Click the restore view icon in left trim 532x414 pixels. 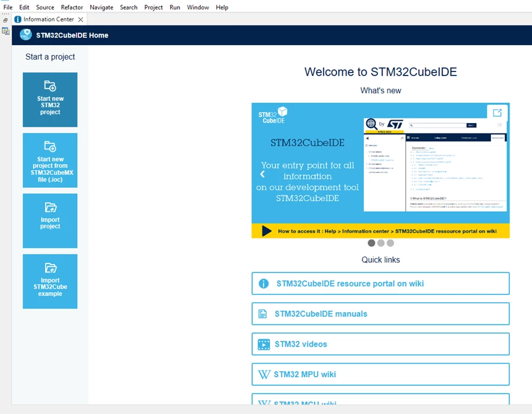click(5, 20)
